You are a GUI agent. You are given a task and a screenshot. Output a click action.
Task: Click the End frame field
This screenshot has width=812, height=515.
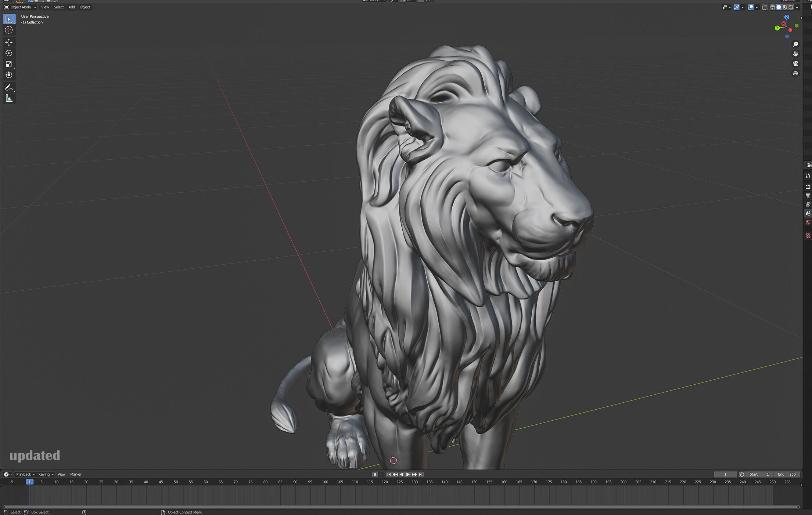click(787, 474)
